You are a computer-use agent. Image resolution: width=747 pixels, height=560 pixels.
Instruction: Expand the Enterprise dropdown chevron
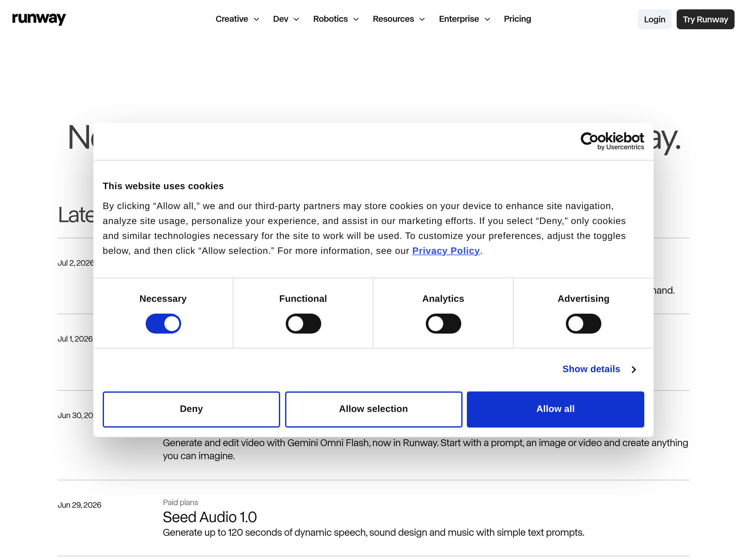click(x=487, y=20)
